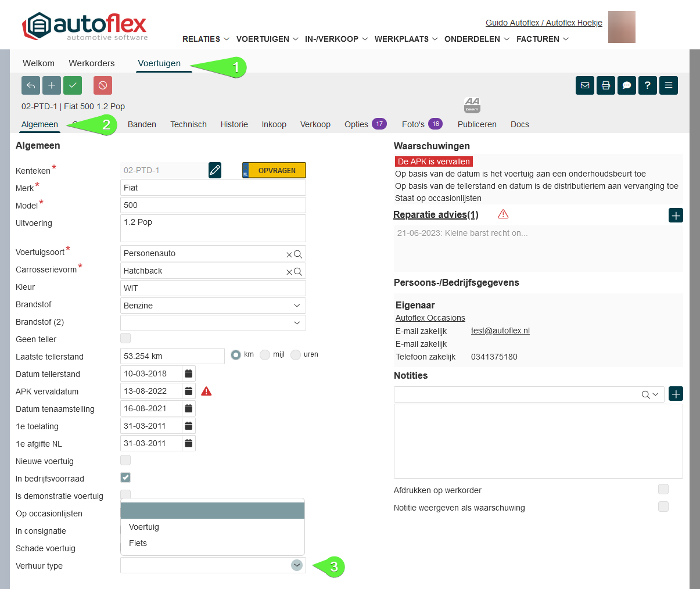Select the mijl radio button

coord(265,355)
